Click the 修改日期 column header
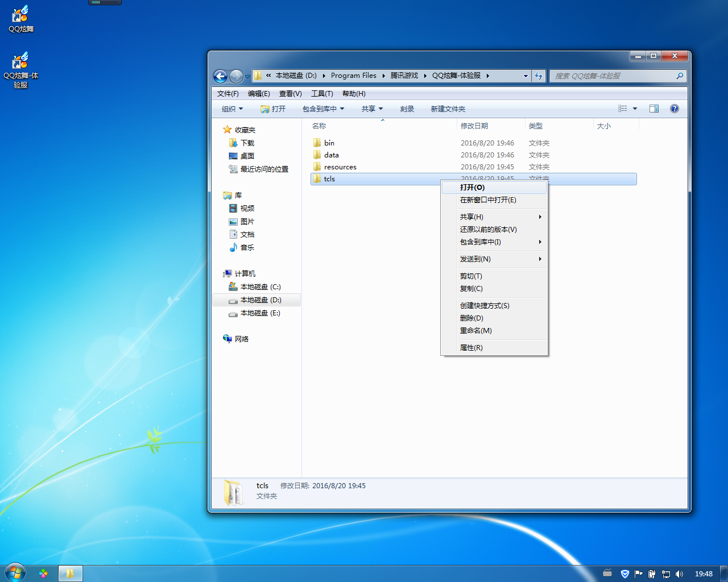The width and height of the screenshot is (728, 582). pyautogui.click(x=491, y=126)
